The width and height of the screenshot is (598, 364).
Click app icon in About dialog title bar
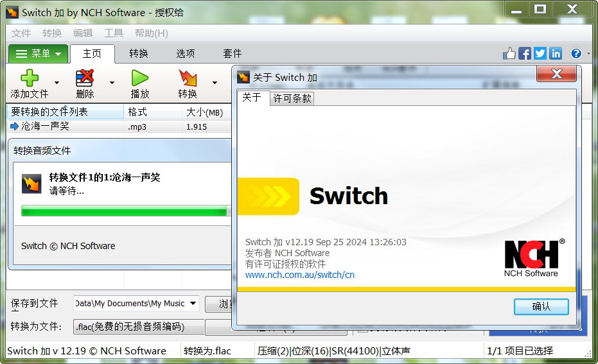[243, 77]
